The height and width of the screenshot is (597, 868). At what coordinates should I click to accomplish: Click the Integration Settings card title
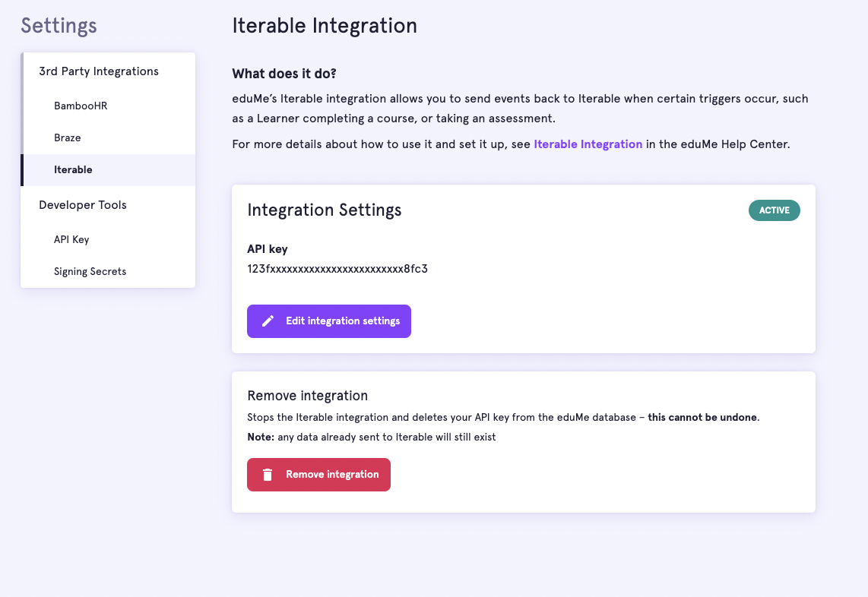325,210
